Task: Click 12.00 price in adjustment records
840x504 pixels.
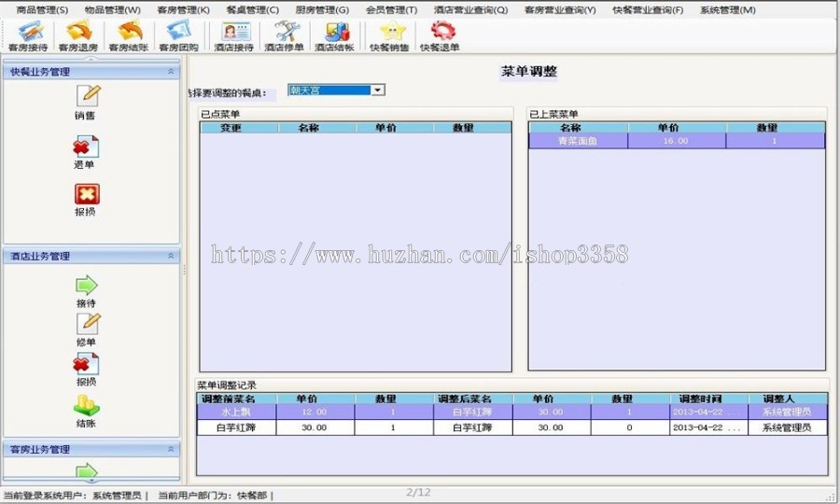Action: [315, 412]
